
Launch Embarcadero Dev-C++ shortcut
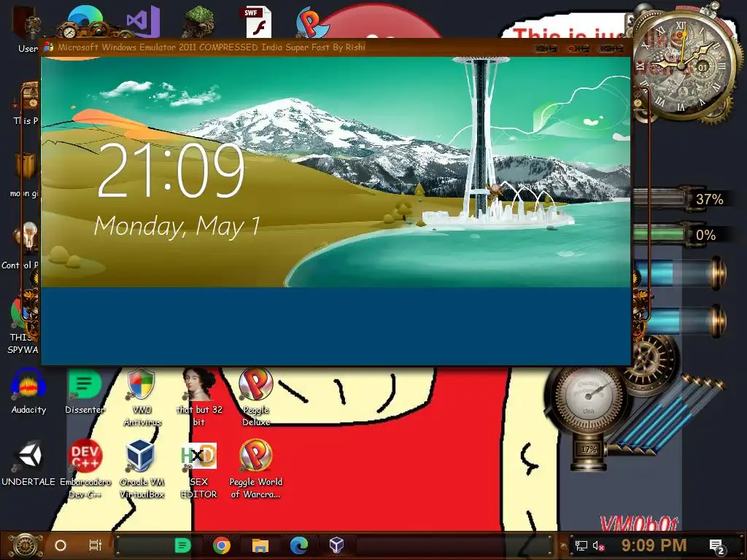click(85, 469)
